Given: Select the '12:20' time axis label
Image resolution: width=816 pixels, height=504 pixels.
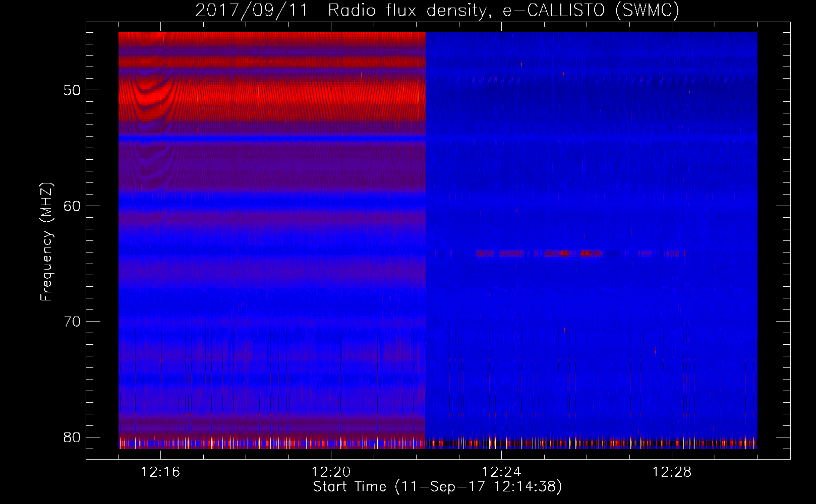Looking at the screenshot, I should coord(331,472).
